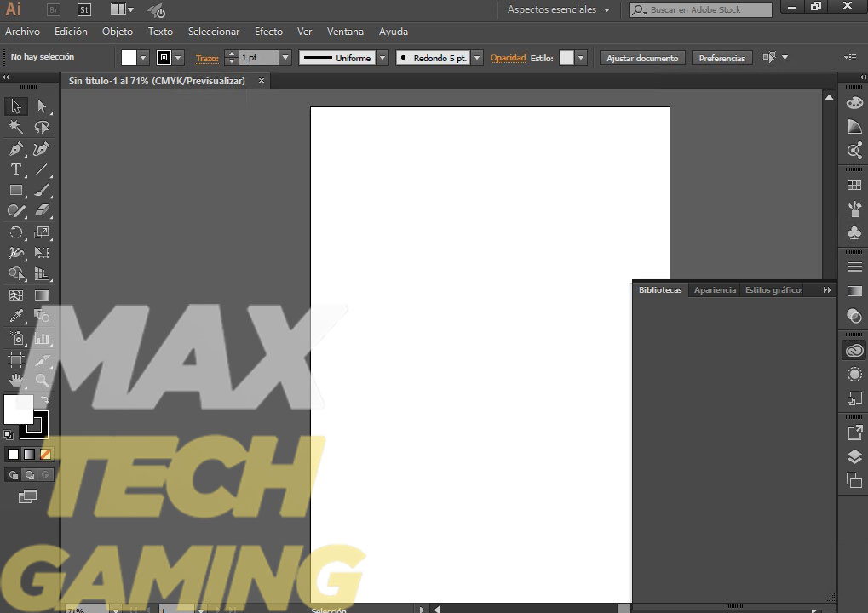The image size is (868, 613).
Task: Open the Uniforme variable width profile dropdown
Action: tap(382, 58)
